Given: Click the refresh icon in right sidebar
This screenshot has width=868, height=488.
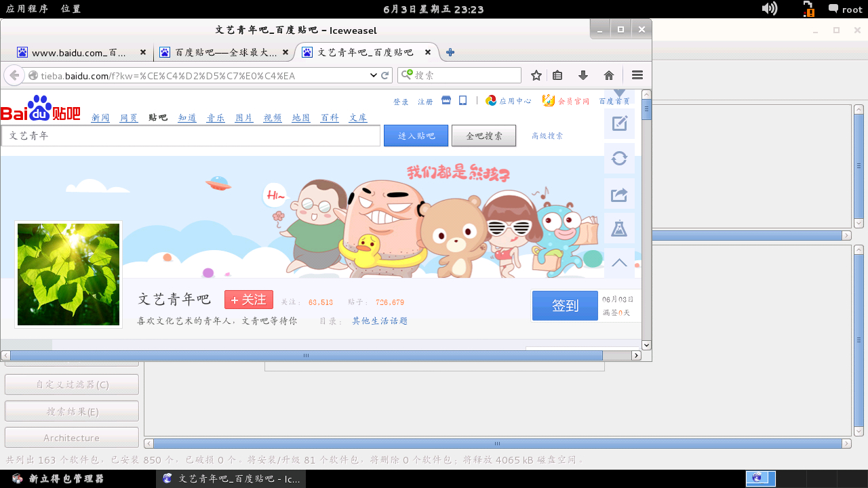Looking at the screenshot, I should click(x=619, y=159).
